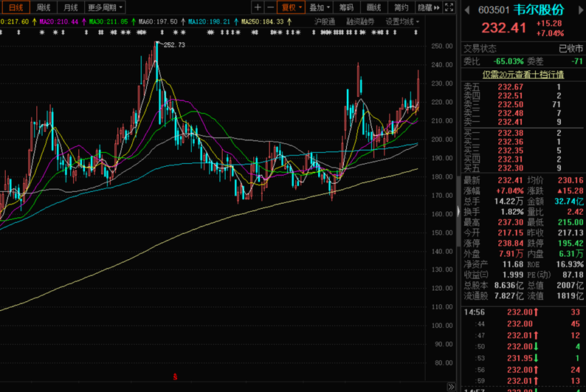Go to next stock with right arrow

tap(581, 10)
